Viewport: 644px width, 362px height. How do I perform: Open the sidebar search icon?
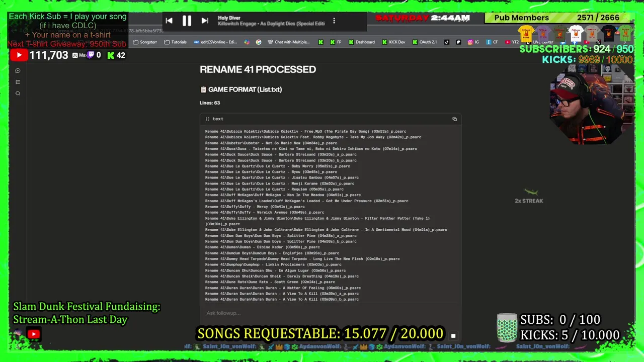tap(18, 94)
